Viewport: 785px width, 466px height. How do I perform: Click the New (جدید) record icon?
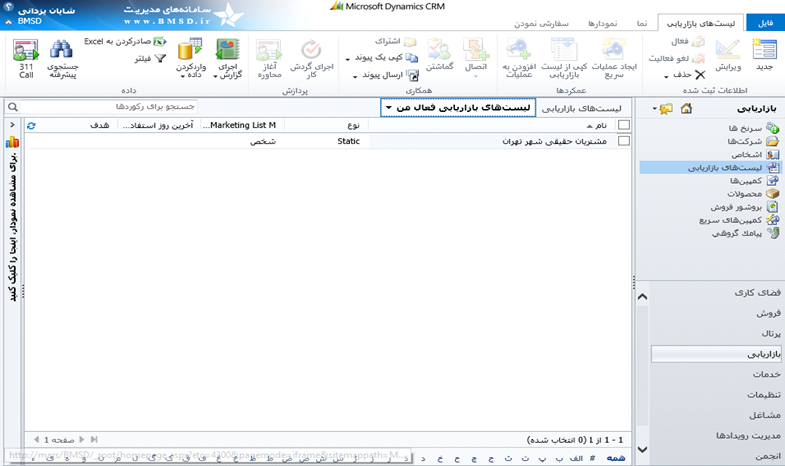[x=764, y=50]
